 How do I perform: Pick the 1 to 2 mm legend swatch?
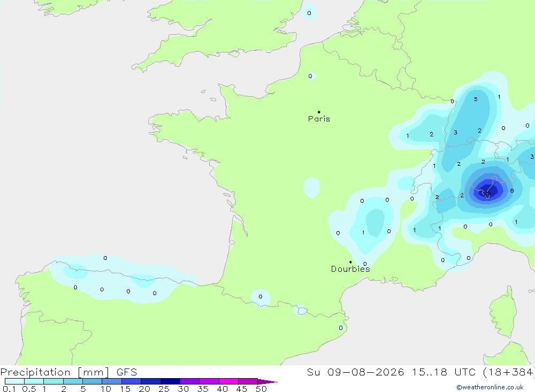[53, 381]
